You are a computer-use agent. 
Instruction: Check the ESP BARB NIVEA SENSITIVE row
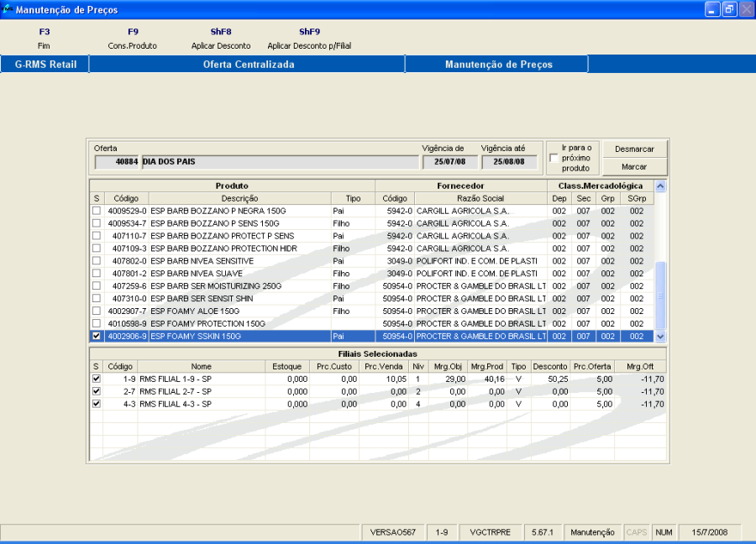click(x=97, y=261)
